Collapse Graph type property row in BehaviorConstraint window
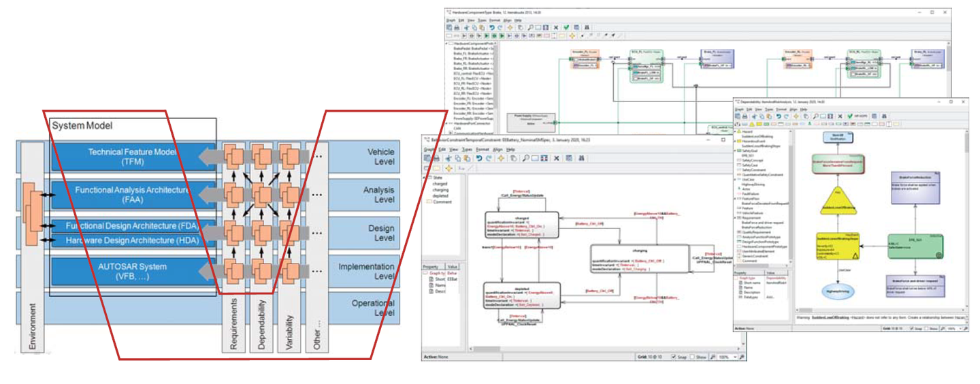The image size is (980, 384). click(x=425, y=273)
